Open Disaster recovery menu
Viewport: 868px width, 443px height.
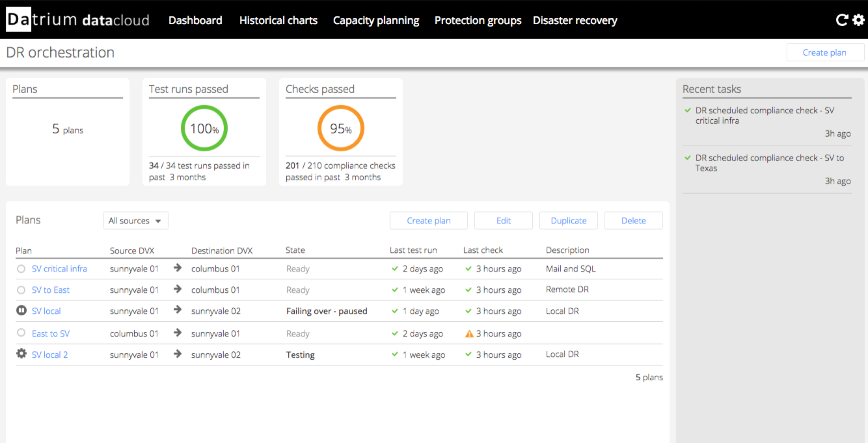(x=575, y=20)
